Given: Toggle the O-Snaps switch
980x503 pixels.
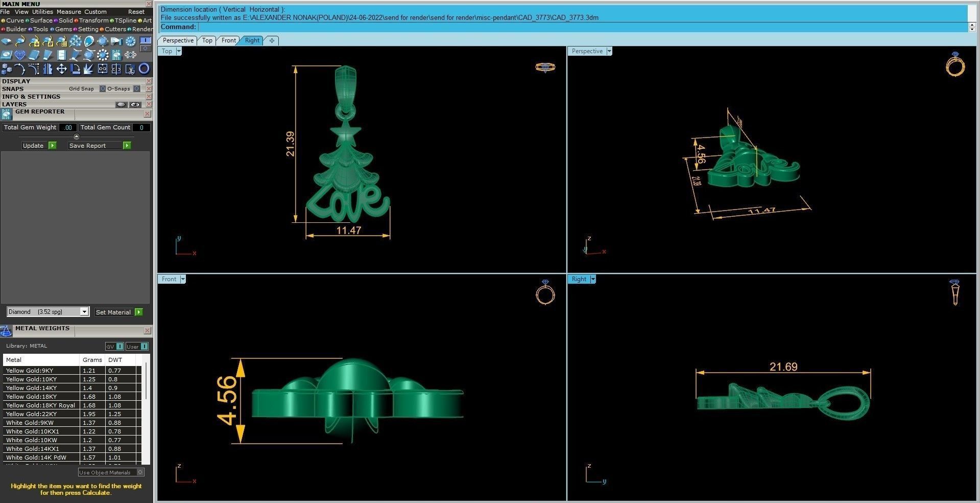Looking at the screenshot, I should (x=137, y=89).
